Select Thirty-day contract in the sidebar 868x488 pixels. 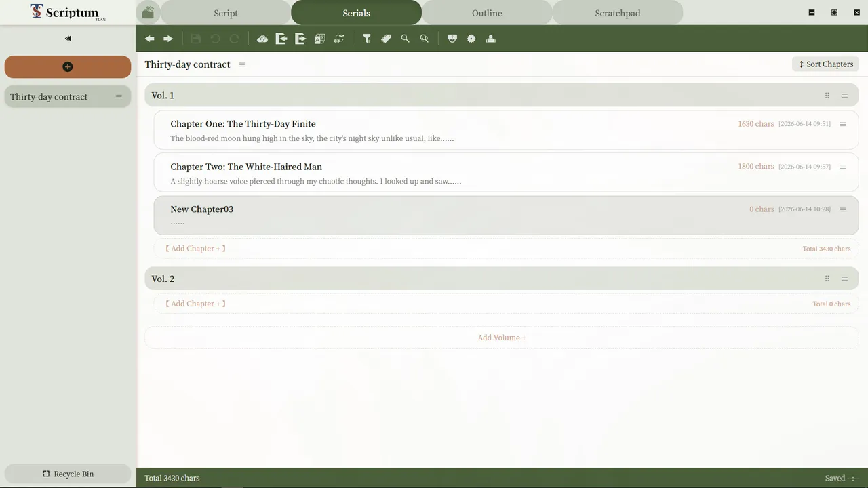click(68, 97)
